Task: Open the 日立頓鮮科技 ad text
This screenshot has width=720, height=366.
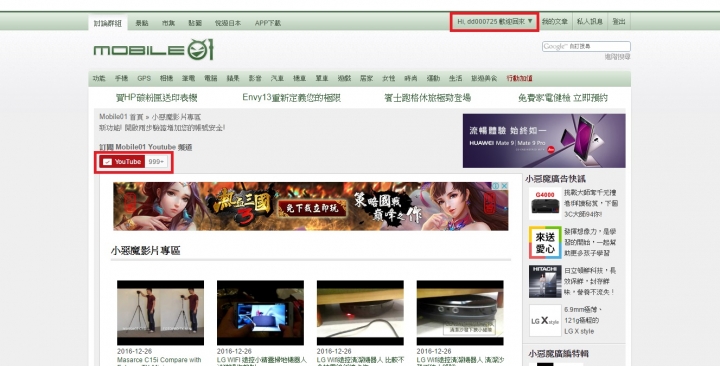Action: pos(590,282)
